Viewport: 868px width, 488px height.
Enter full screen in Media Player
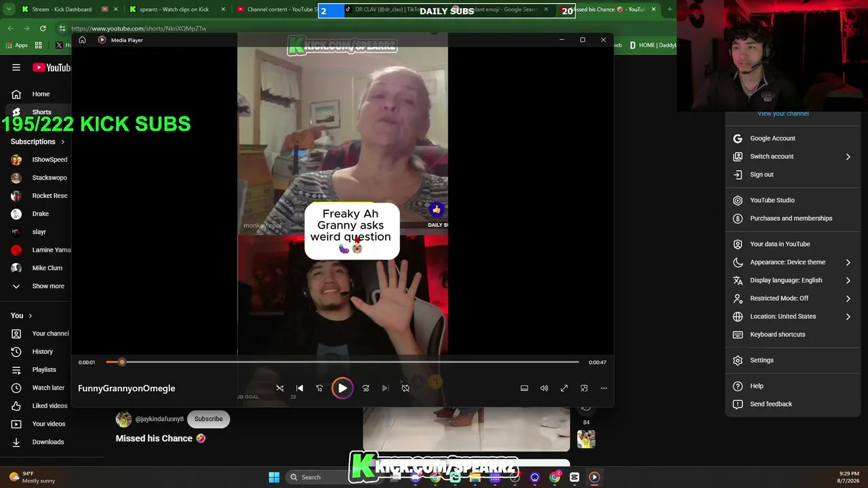564,388
